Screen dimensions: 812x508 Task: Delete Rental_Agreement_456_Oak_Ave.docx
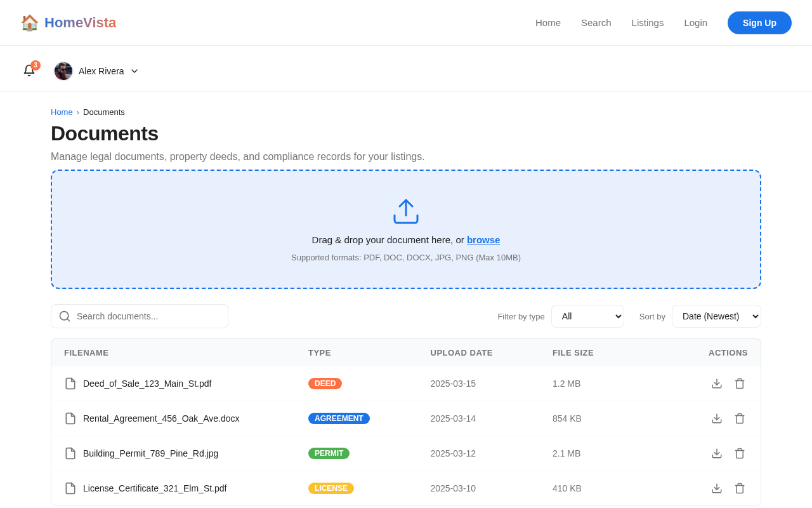tap(740, 418)
